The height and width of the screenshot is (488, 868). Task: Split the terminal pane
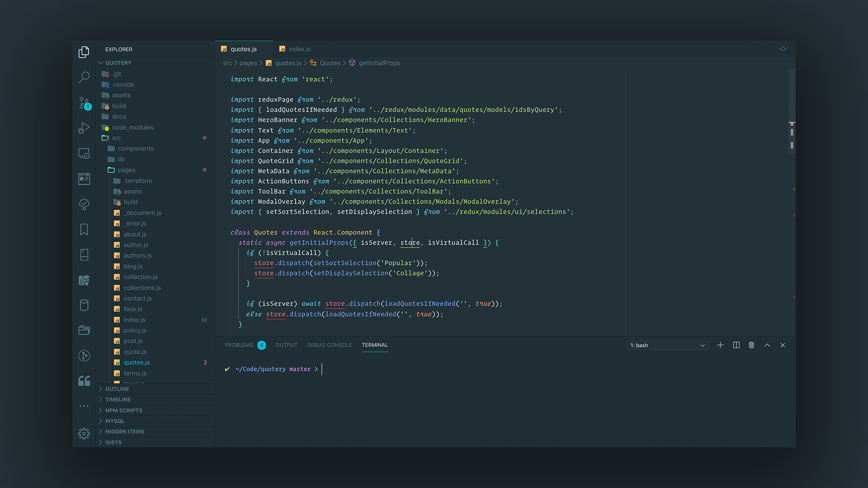click(736, 345)
